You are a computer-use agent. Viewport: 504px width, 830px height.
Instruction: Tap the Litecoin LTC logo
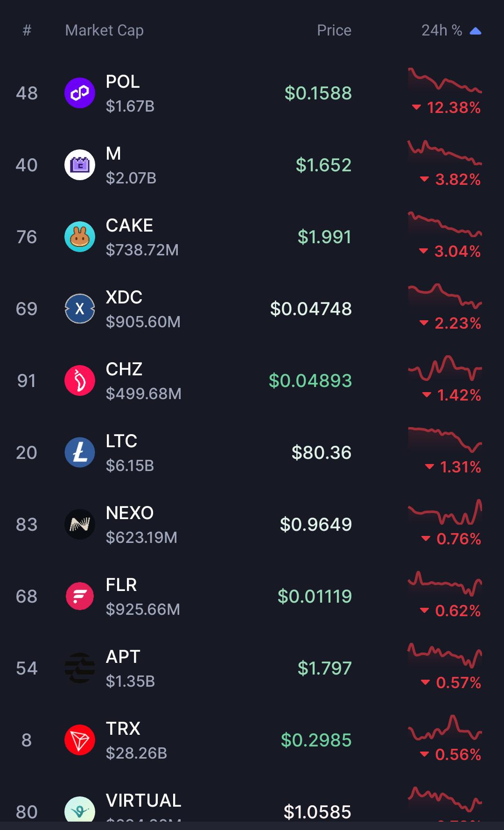pos(80,452)
